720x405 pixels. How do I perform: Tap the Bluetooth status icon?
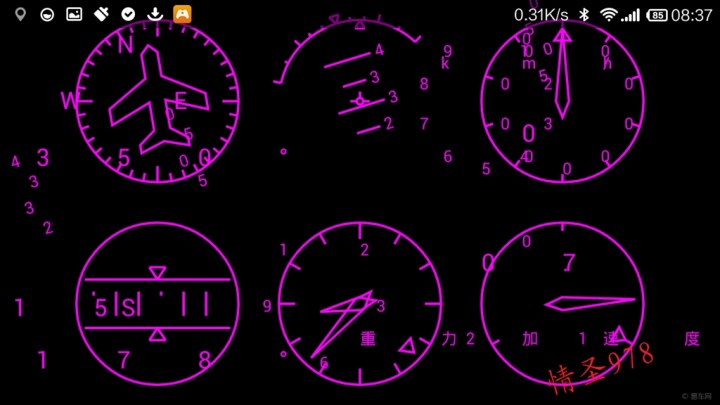(581, 14)
